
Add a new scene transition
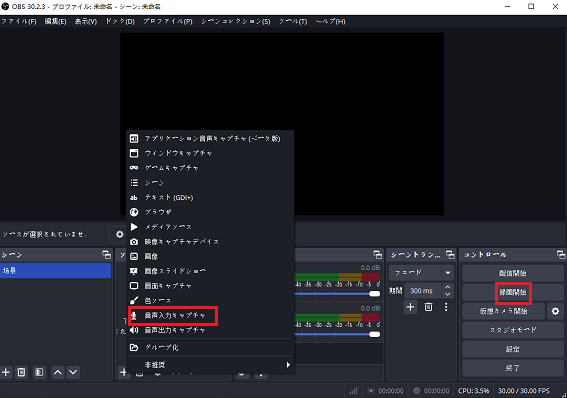click(x=410, y=307)
